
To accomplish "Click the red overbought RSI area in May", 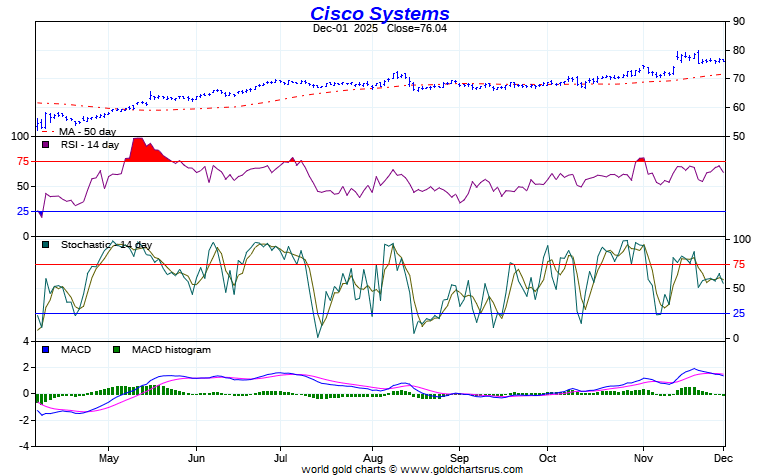I will coord(145,151).
